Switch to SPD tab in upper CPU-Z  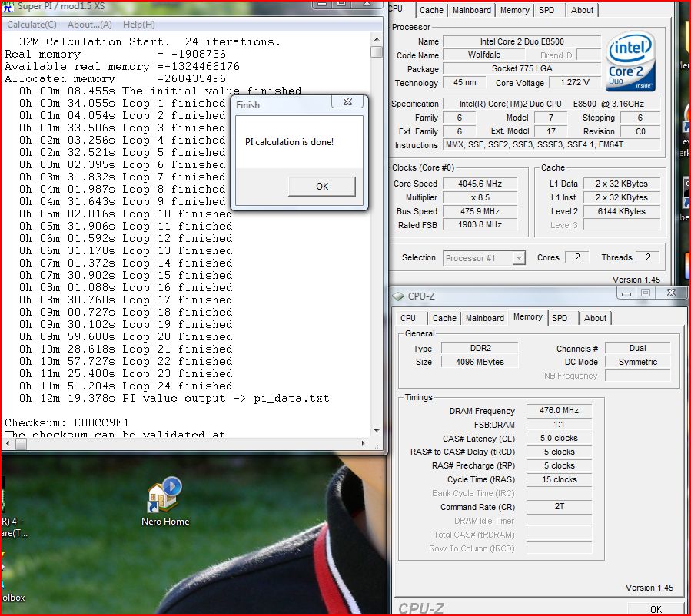546,10
